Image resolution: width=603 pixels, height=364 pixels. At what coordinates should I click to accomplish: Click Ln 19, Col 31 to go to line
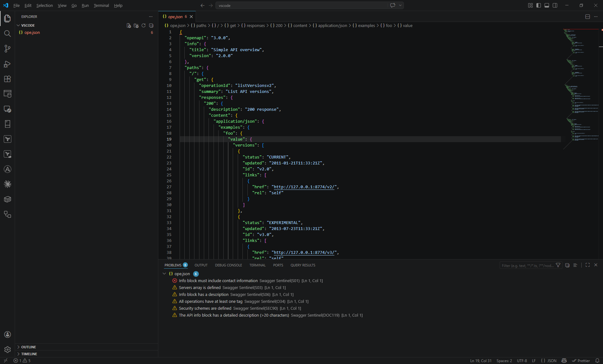480,361
